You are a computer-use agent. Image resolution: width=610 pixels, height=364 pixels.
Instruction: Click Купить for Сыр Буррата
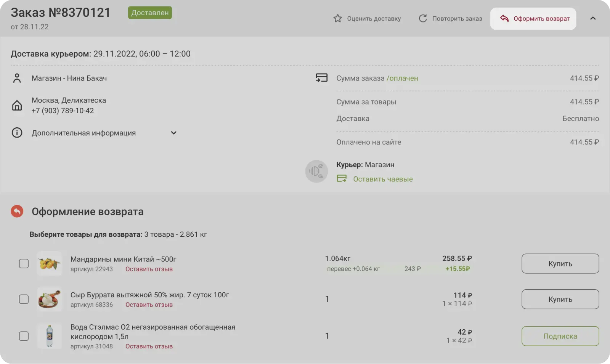(560, 299)
